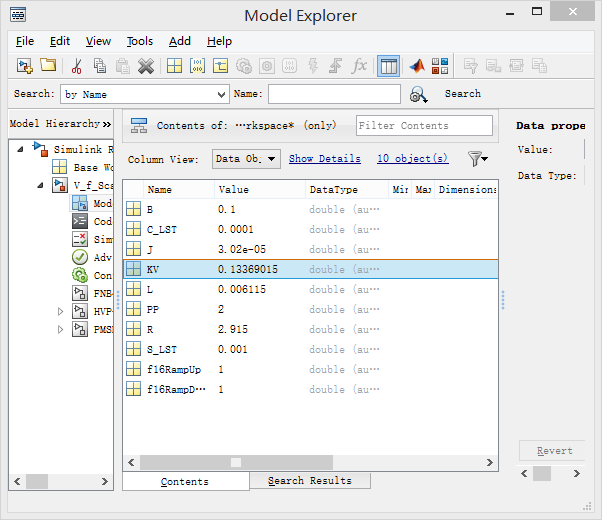Select Model Workspace tree item
Screen dimensions: 602x520
coord(92,203)
